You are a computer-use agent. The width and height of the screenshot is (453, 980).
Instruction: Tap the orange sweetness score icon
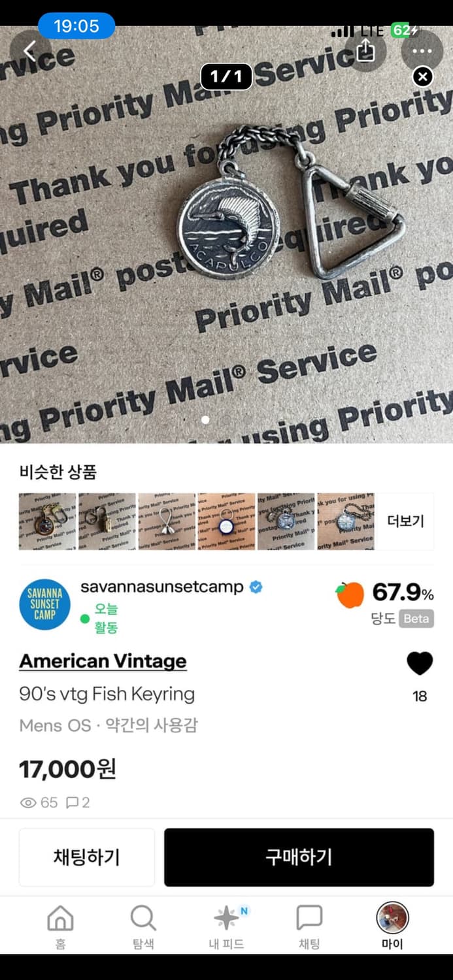350,595
